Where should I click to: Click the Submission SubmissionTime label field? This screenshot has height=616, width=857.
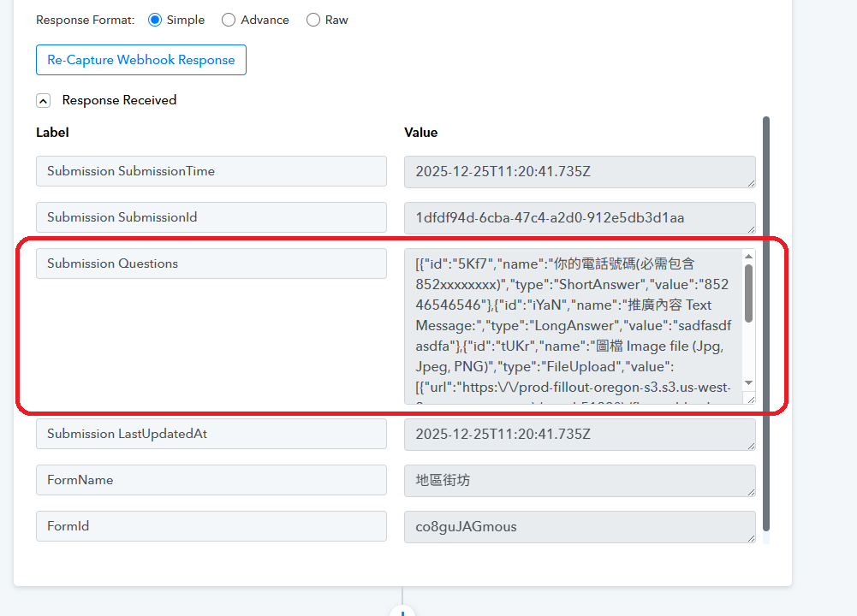click(211, 171)
